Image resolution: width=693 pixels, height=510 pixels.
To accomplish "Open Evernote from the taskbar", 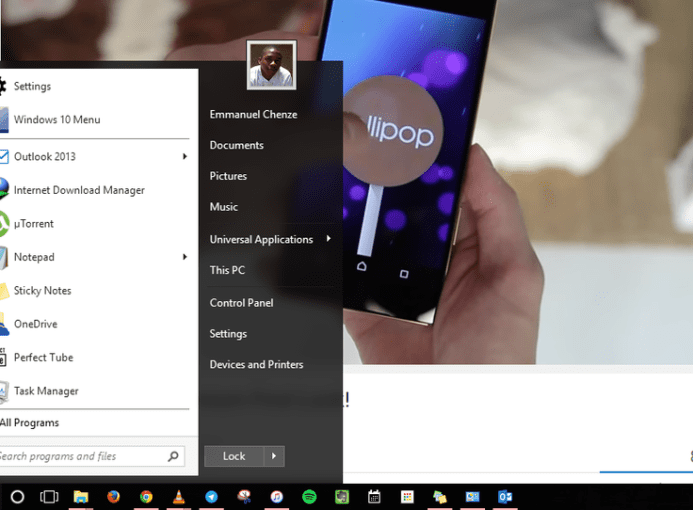I will (x=342, y=497).
